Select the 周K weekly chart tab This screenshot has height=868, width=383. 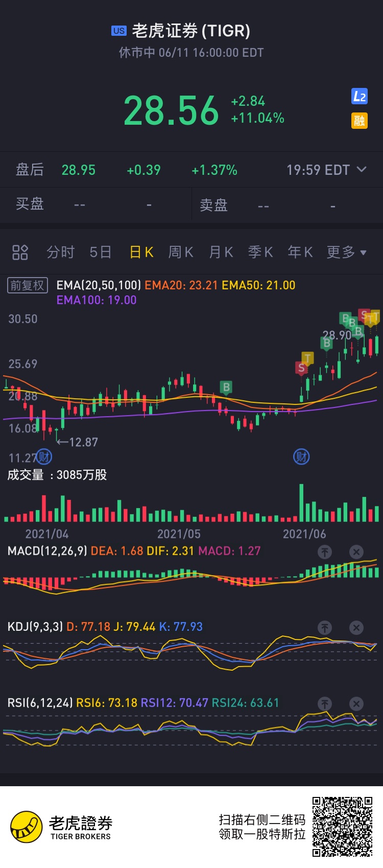point(181,252)
